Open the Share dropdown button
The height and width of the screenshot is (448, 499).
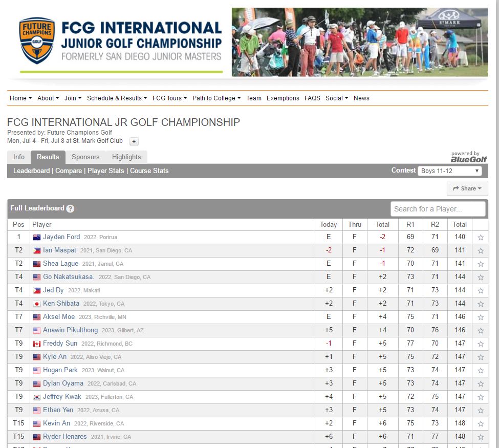467,188
